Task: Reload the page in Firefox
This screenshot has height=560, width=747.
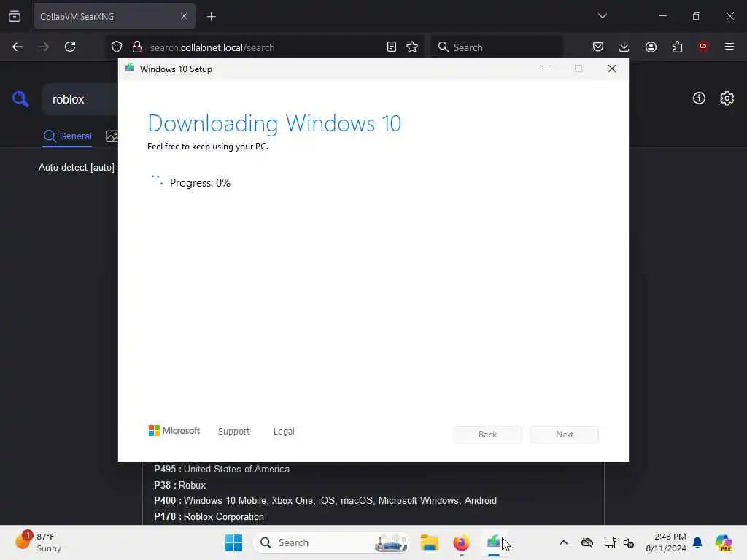Action: [x=70, y=47]
